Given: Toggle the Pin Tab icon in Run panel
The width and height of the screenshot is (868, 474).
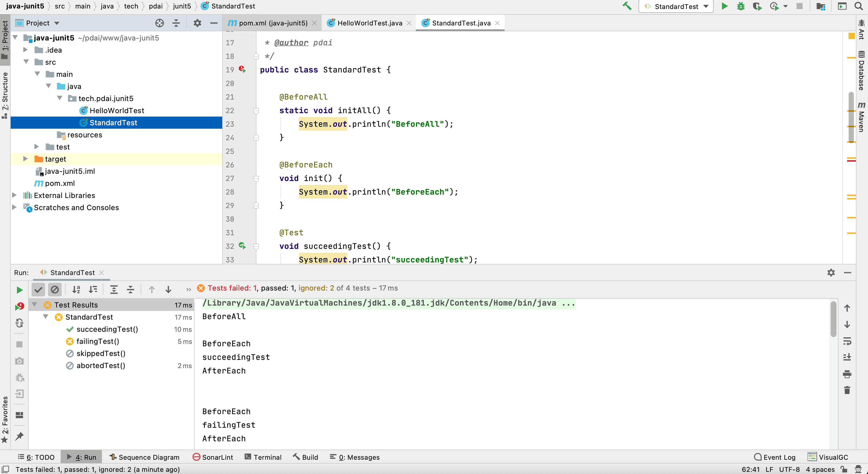Looking at the screenshot, I should pos(20,436).
